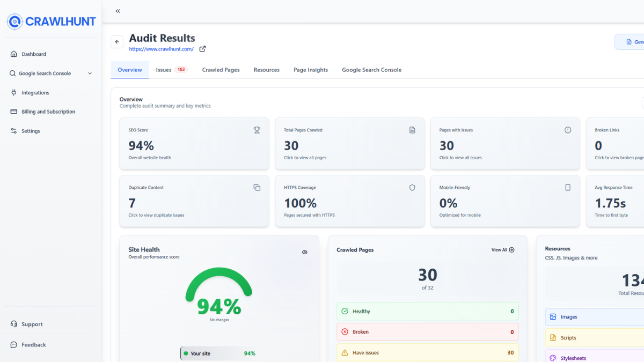Click View All in Crawled Pages

pos(503,250)
